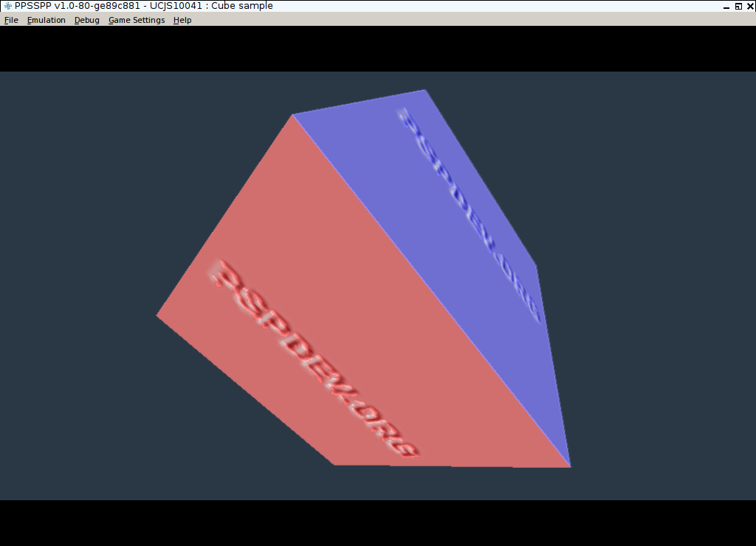Click the black letterbox bar below the game
The image size is (756, 546).
(x=378, y=522)
